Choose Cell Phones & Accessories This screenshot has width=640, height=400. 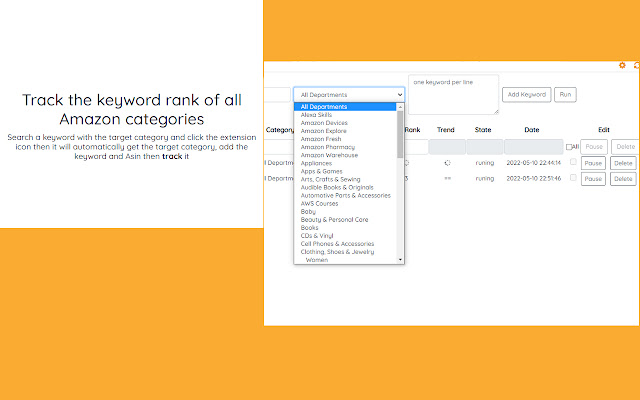[x=338, y=244]
